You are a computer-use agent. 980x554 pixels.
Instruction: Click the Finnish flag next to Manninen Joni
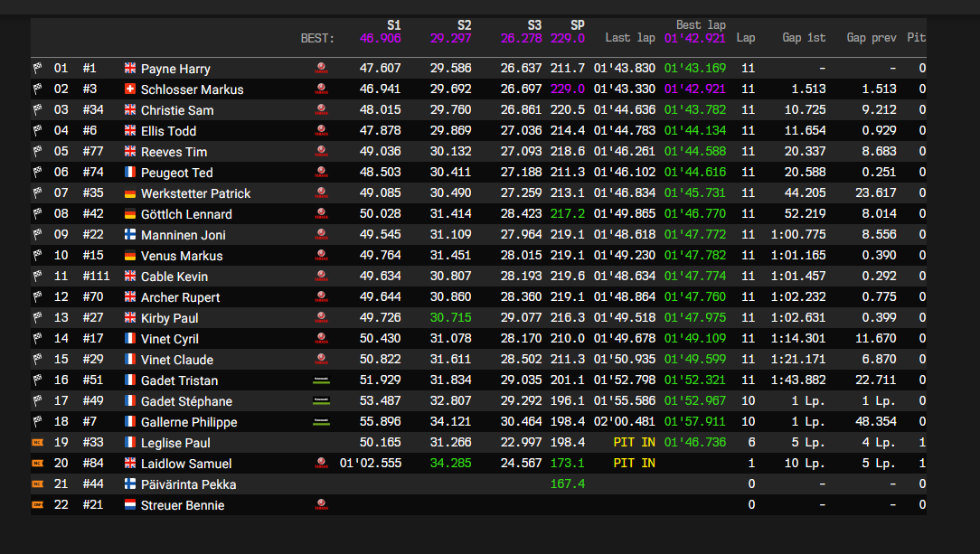point(130,235)
